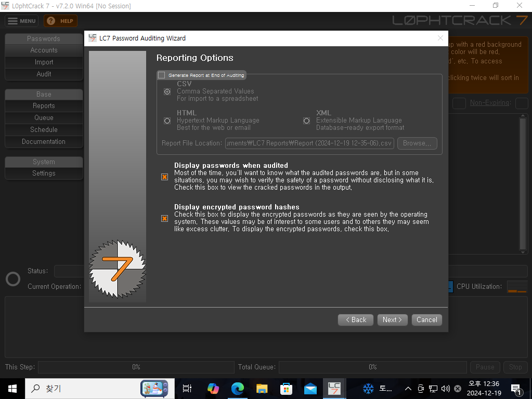Screen dimensions: 532x399
Task: Open Reports in the Base section
Action: tap(44, 106)
